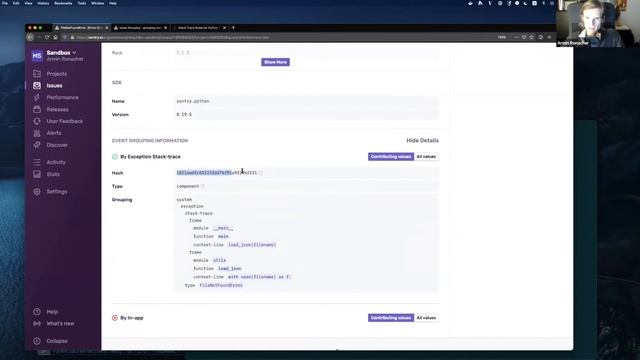
Task: Click the 0.19.5 Version value
Action: point(184,115)
